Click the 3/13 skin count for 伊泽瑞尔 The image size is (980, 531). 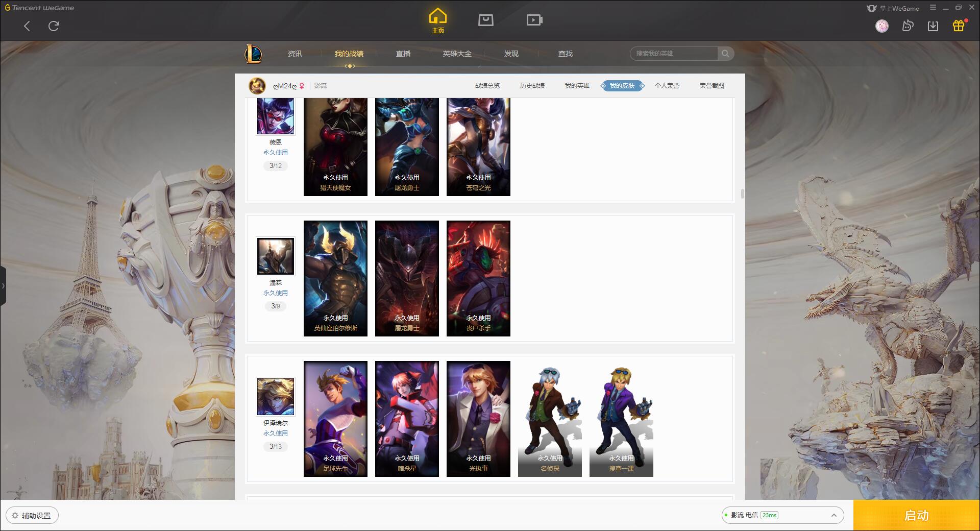[276, 447]
